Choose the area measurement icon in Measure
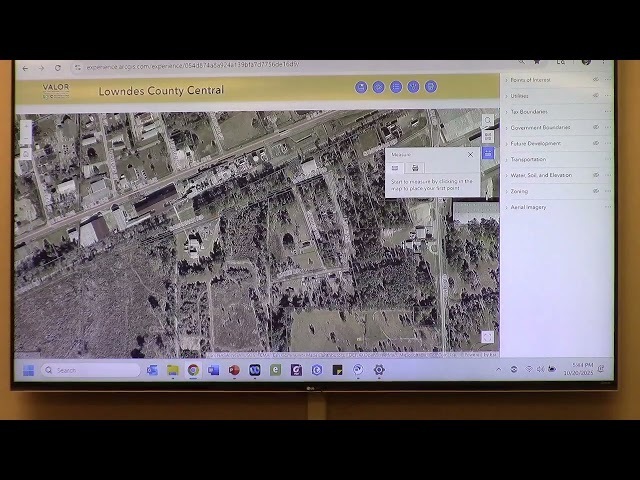This screenshot has height=480, width=640. click(415, 168)
